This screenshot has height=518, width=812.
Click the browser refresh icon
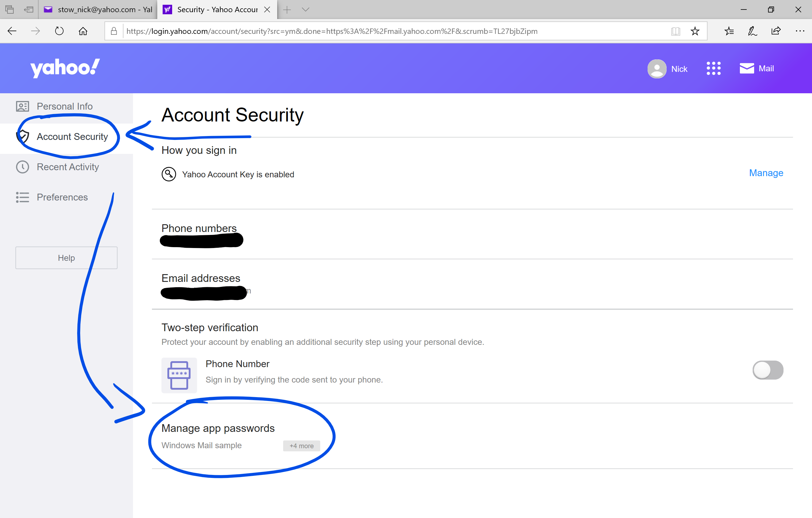click(59, 31)
